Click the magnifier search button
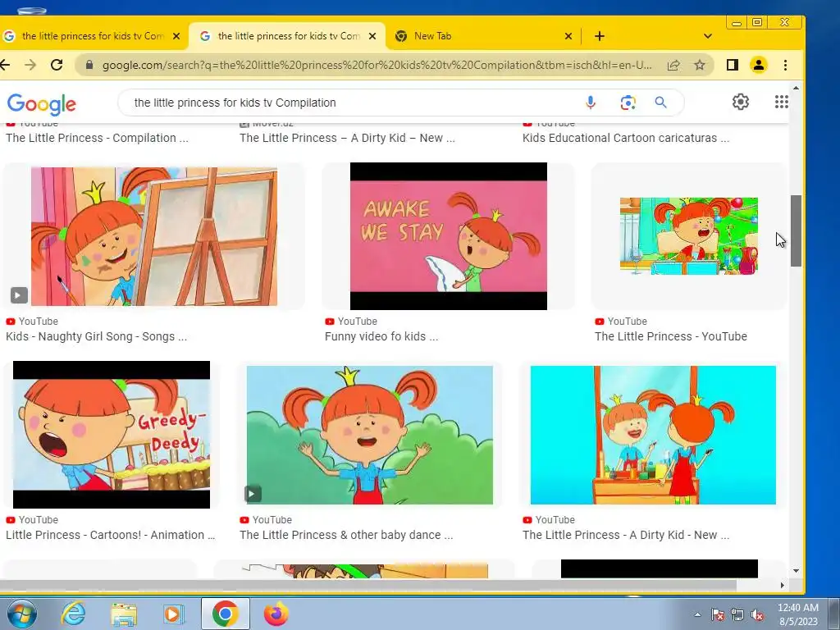The width and height of the screenshot is (840, 630). tap(660, 103)
